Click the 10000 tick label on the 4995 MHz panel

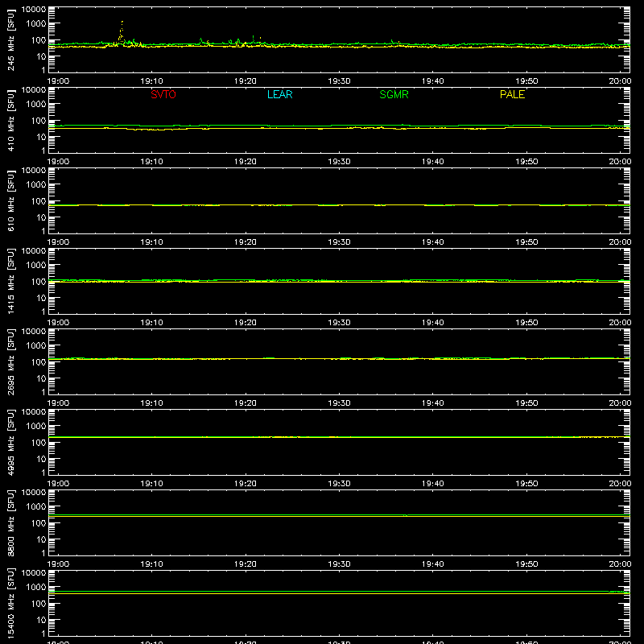[x=34, y=412]
